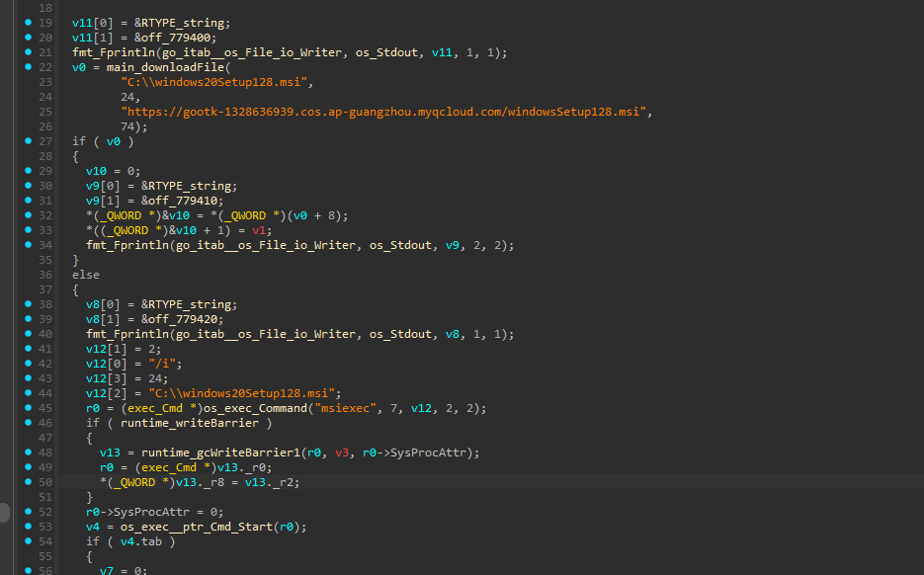Viewport: 924px width, 575px height.
Task: Toggle breakpoint dot on line 19
Action: [x=28, y=23]
